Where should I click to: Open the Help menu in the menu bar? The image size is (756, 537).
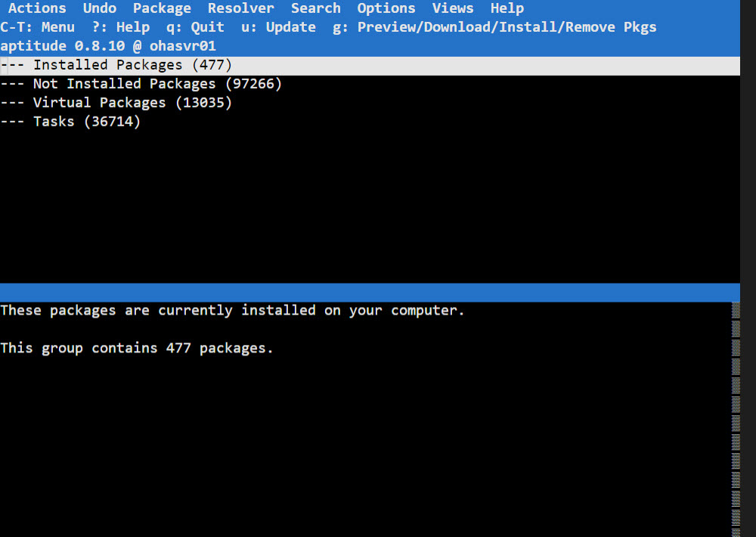[507, 8]
